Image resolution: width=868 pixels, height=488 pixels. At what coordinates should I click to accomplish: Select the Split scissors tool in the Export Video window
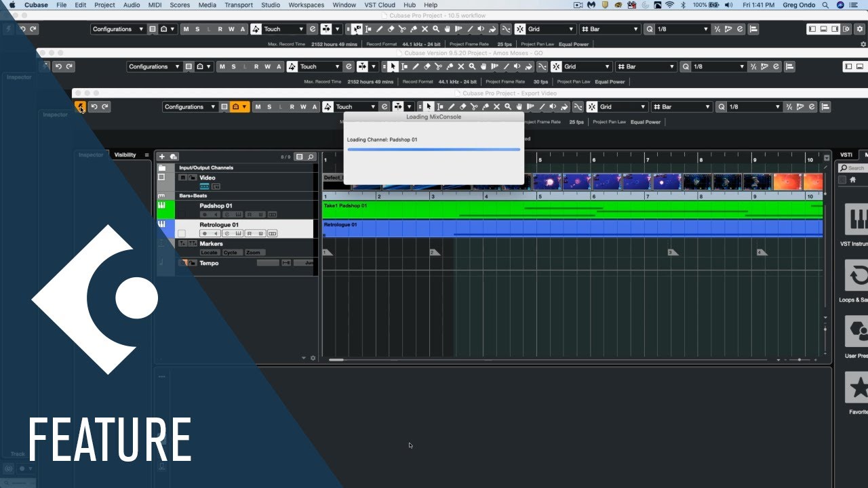coord(474,106)
